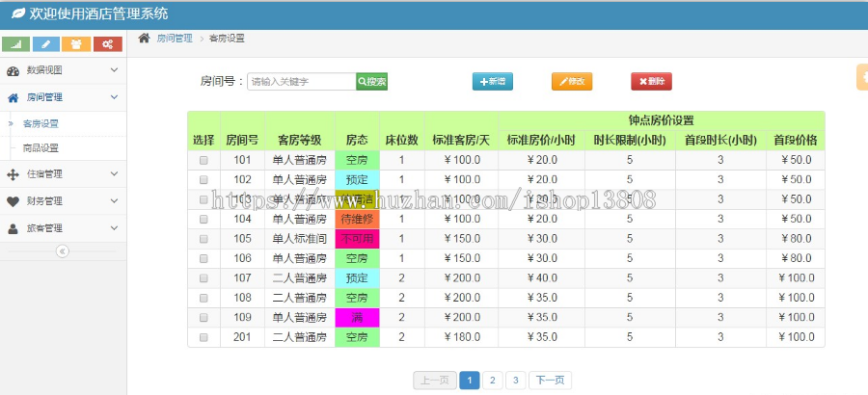
Task: Click the 钟点房价设置 header
Action: pyautogui.click(x=662, y=120)
